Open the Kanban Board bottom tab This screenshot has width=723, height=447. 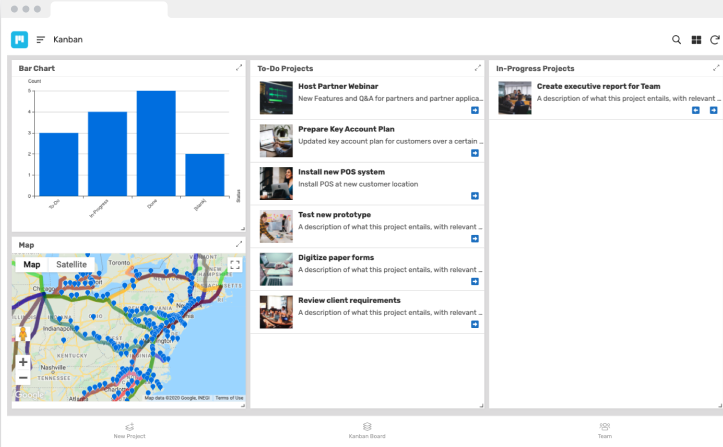pos(367,430)
